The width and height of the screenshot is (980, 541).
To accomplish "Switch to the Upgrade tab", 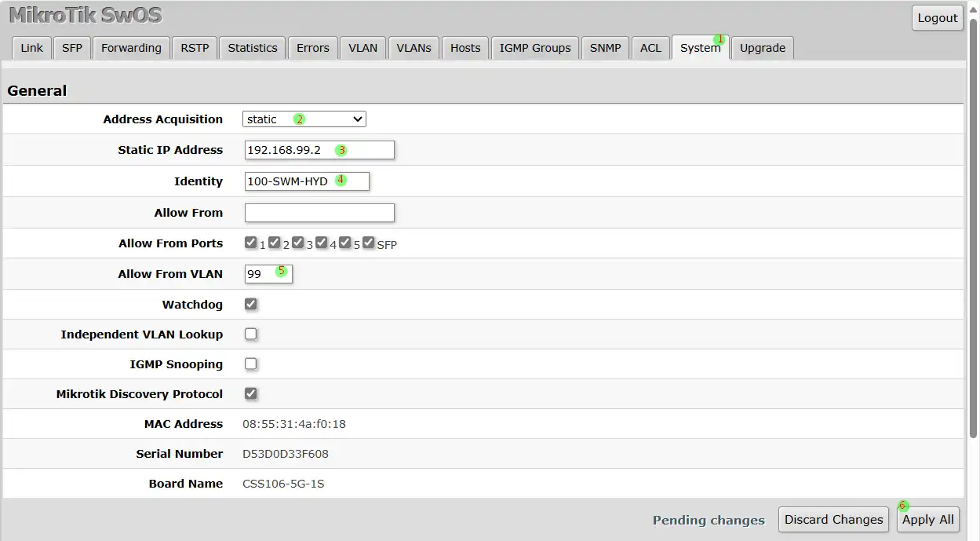I will pos(762,48).
